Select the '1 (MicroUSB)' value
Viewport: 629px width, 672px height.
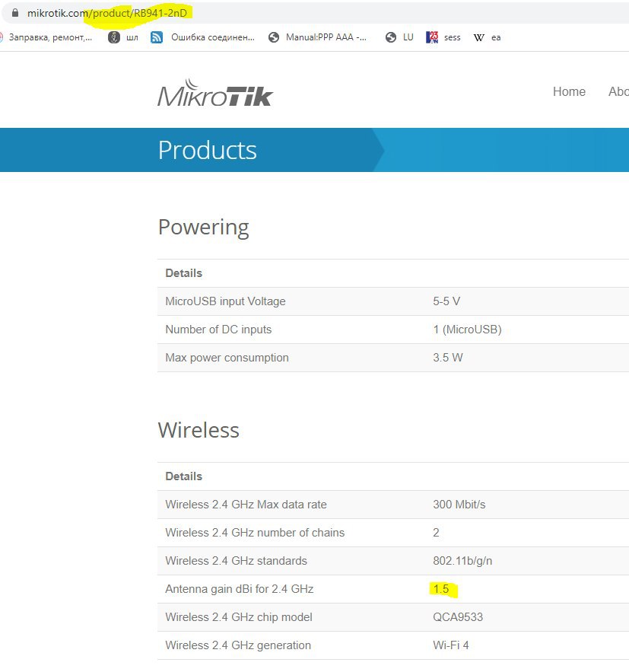click(x=467, y=330)
